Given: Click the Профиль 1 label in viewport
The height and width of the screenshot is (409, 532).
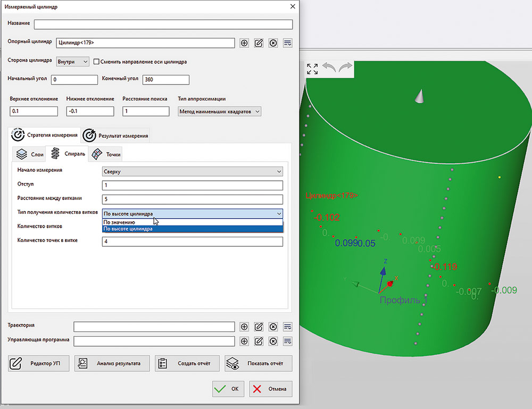Looking at the screenshot, I should [403, 300].
